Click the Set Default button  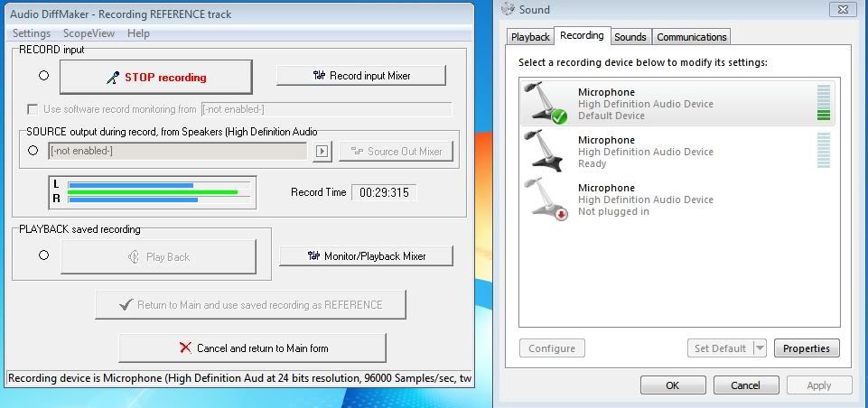[x=720, y=348]
